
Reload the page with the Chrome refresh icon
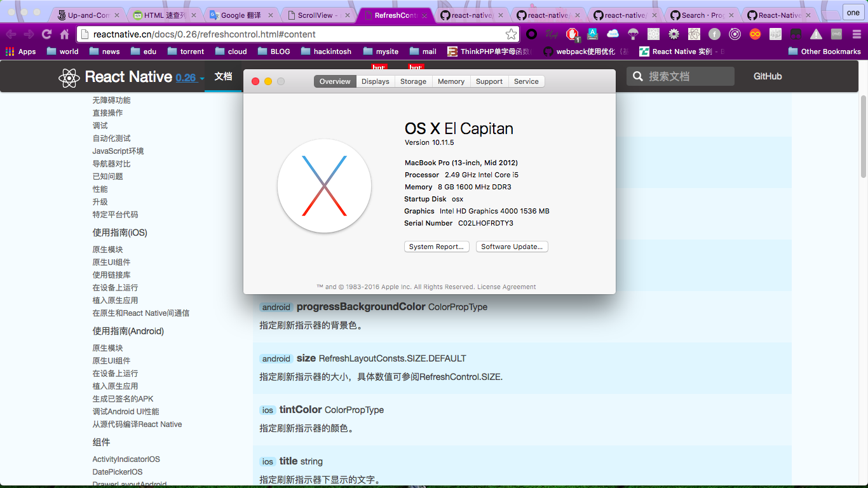pos(46,34)
